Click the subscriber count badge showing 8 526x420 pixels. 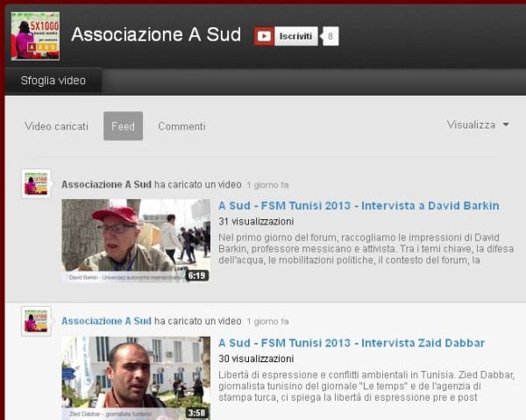coord(330,36)
